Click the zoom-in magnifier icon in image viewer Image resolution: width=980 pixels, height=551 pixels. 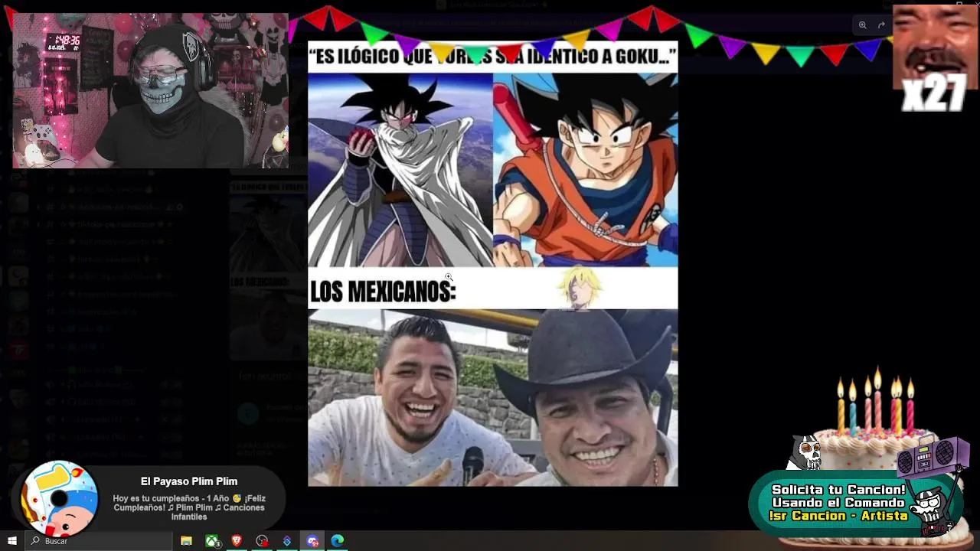tap(862, 25)
